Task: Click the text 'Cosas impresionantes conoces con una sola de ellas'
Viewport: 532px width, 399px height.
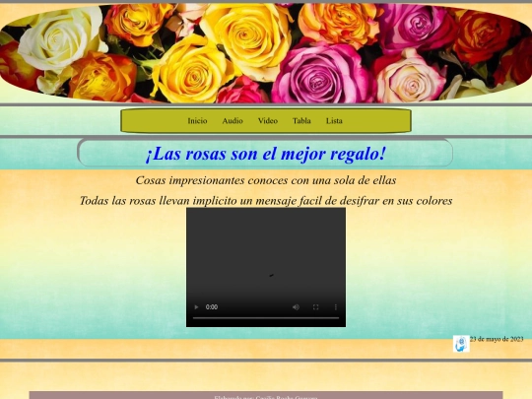Action: (x=266, y=180)
